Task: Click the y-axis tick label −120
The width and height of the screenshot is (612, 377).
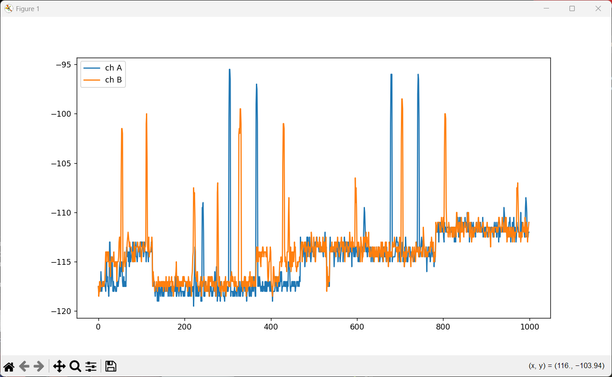Action: point(61,311)
